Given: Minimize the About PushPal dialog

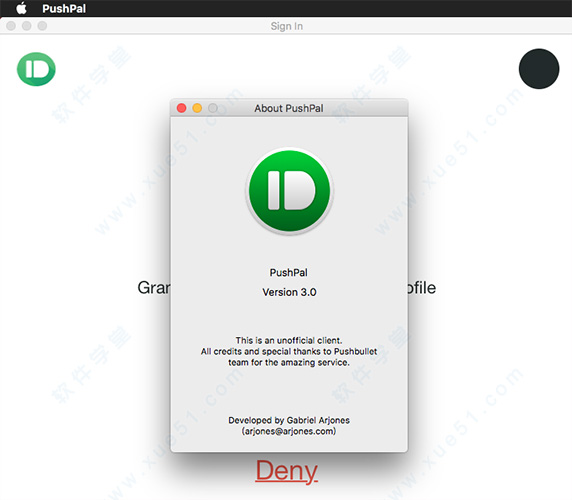Looking at the screenshot, I should tap(197, 108).
